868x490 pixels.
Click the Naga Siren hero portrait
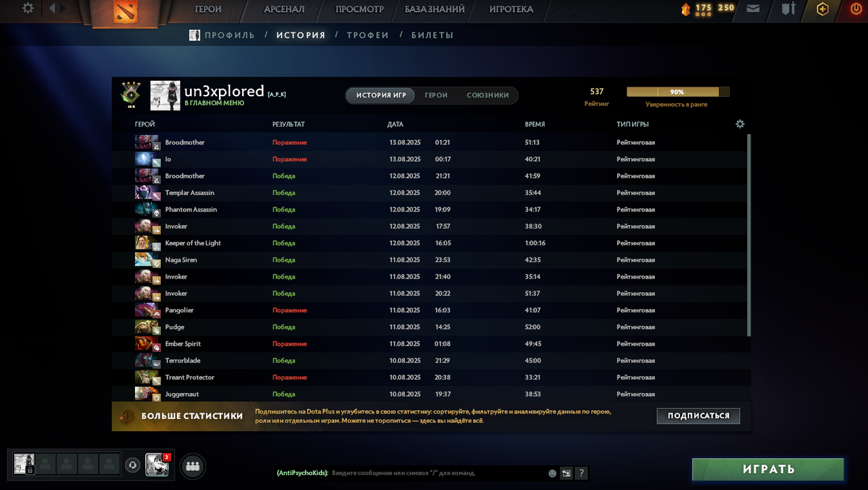coord(146,260)
